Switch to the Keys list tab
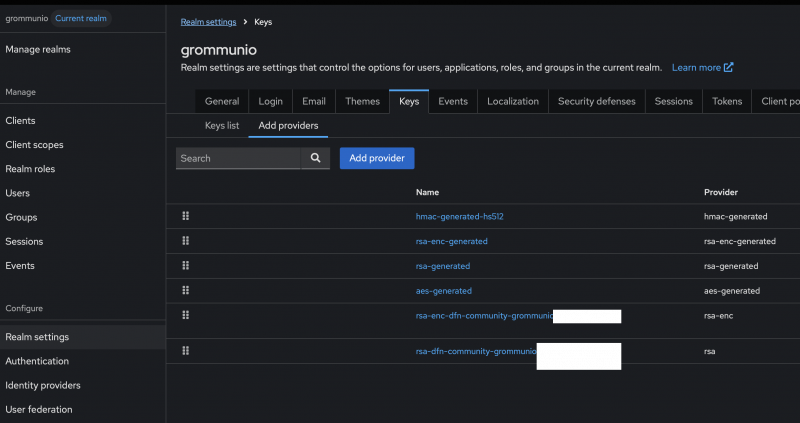This screenshot has height=423, width=800. [x=222, y=125]
